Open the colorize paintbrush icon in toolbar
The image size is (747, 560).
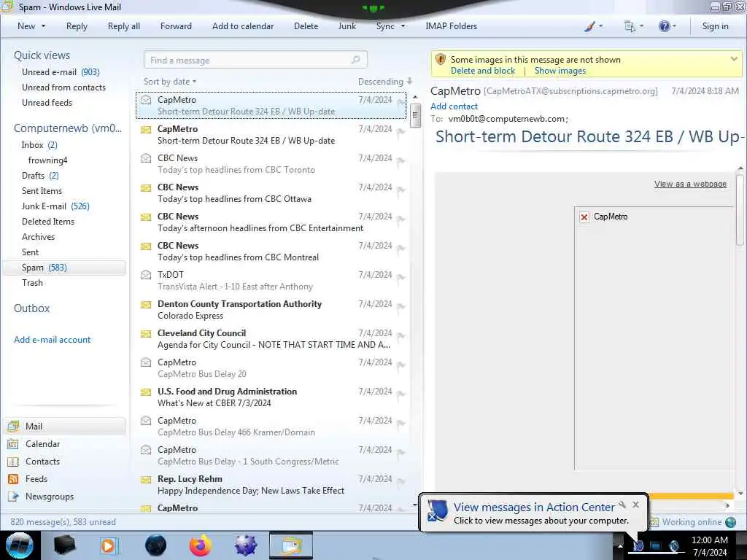click(589, 26)
